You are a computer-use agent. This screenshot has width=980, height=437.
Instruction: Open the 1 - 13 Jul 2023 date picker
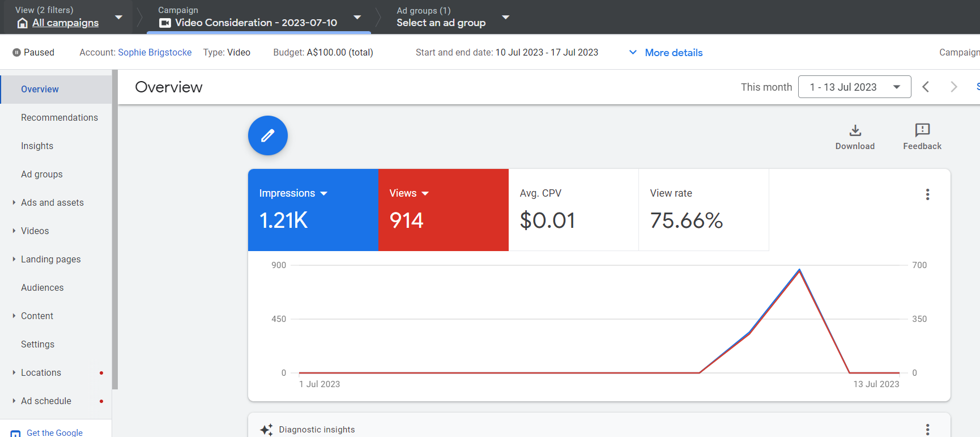(854, 87)
